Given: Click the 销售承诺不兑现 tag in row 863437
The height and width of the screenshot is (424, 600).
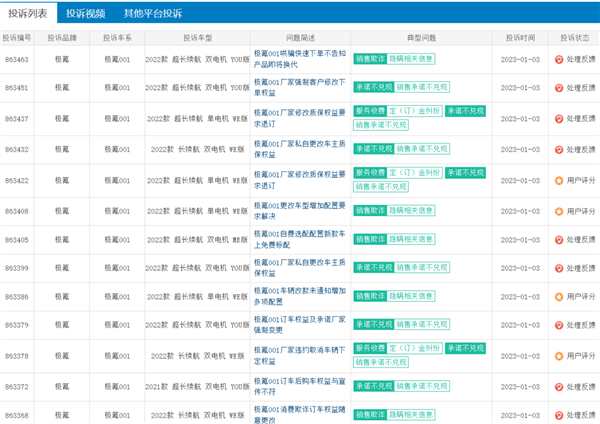Looking at the screenshot, I should pyautogui.click(x=381, y=125).
